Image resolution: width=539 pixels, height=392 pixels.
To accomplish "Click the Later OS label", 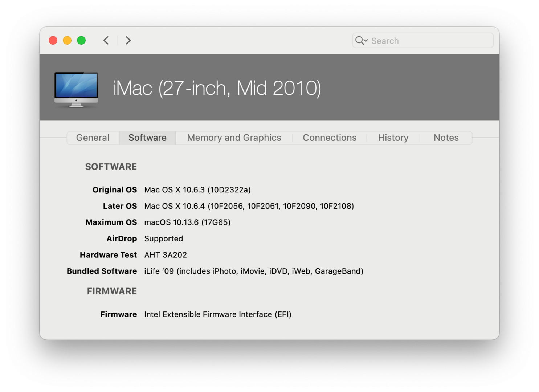I will [120, 206].
